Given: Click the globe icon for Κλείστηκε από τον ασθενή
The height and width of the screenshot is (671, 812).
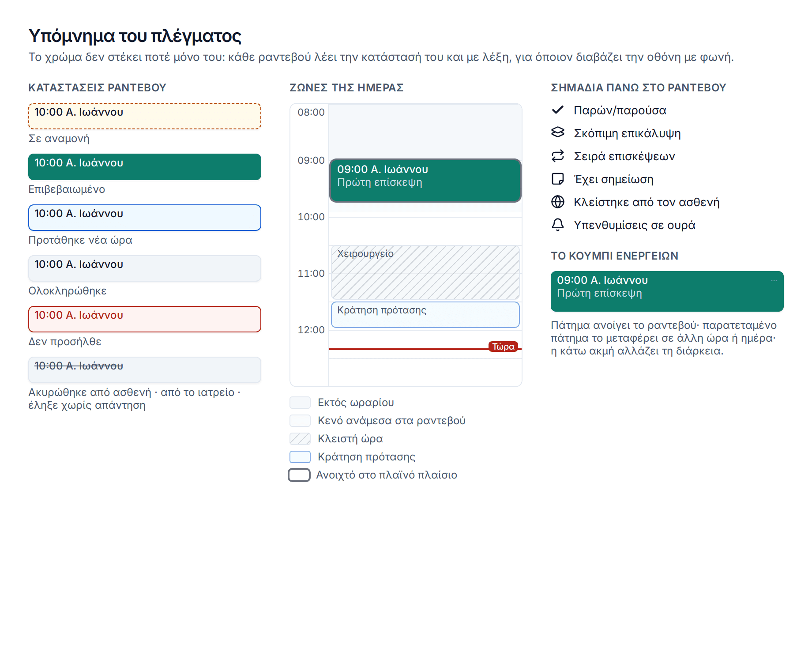Looking at the screenshot, I should coord(558,202).
